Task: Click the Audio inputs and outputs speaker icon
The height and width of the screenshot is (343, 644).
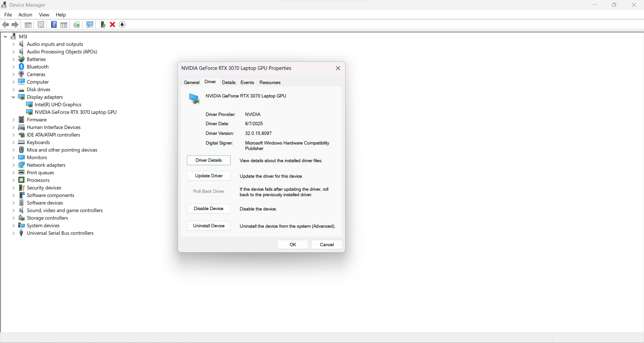Action: coord(21,44)
